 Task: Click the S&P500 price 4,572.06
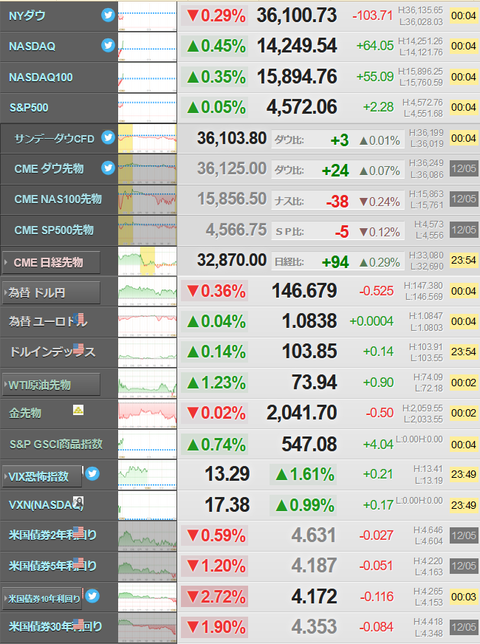click(302, 107)
